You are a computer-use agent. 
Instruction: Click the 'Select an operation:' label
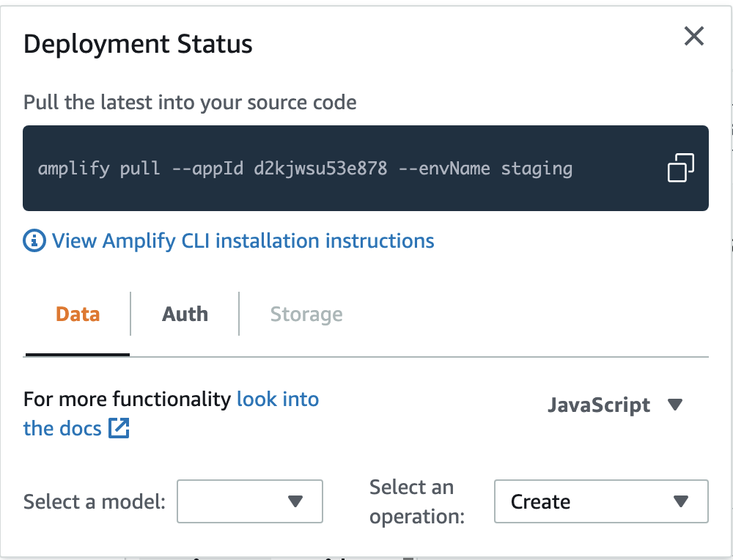tap(417, 501)
